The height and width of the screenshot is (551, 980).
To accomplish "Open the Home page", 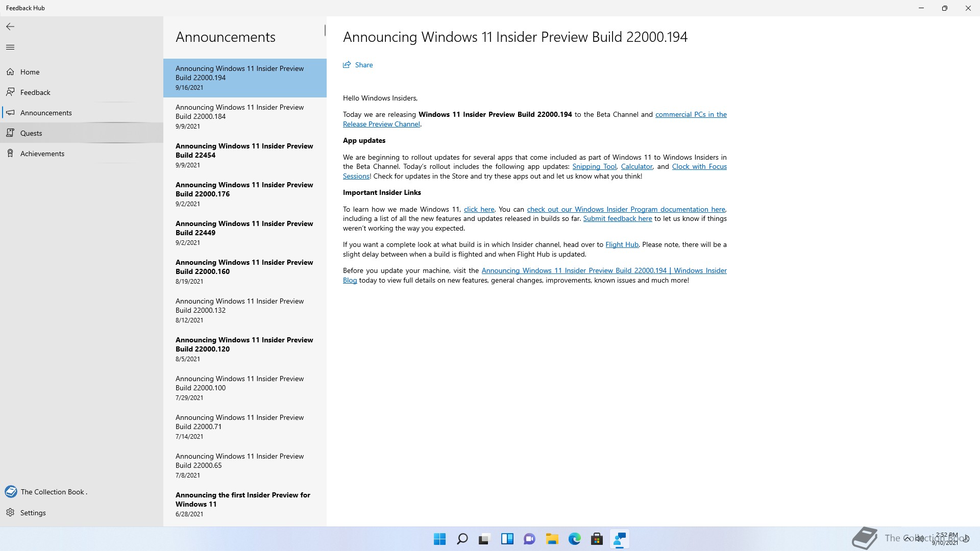I will click(82, 72).
